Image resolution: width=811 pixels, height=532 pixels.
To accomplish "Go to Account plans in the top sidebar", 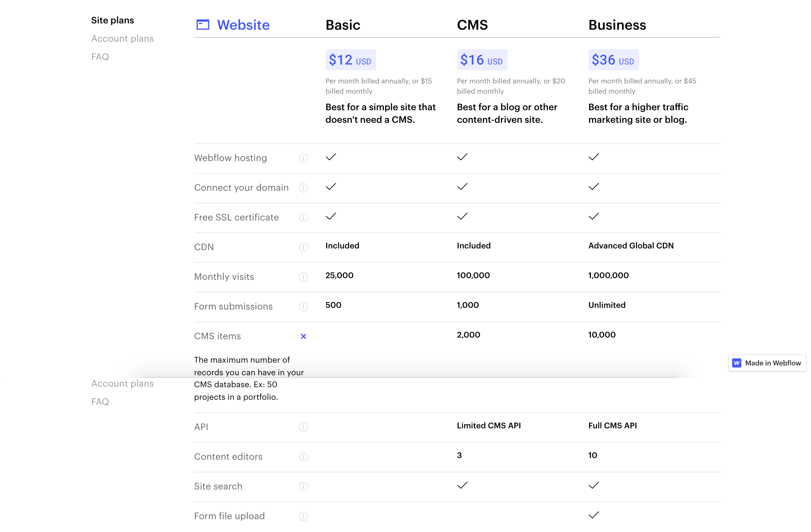I will (x=122, y=39).
